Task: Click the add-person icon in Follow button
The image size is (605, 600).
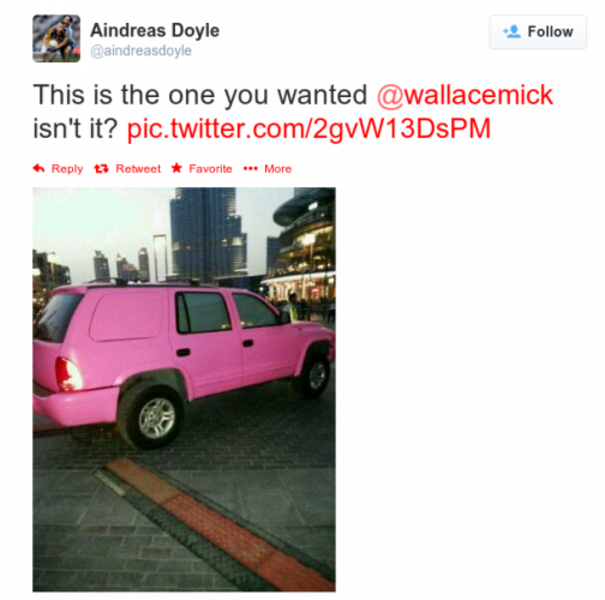Action: coord(512,32)
